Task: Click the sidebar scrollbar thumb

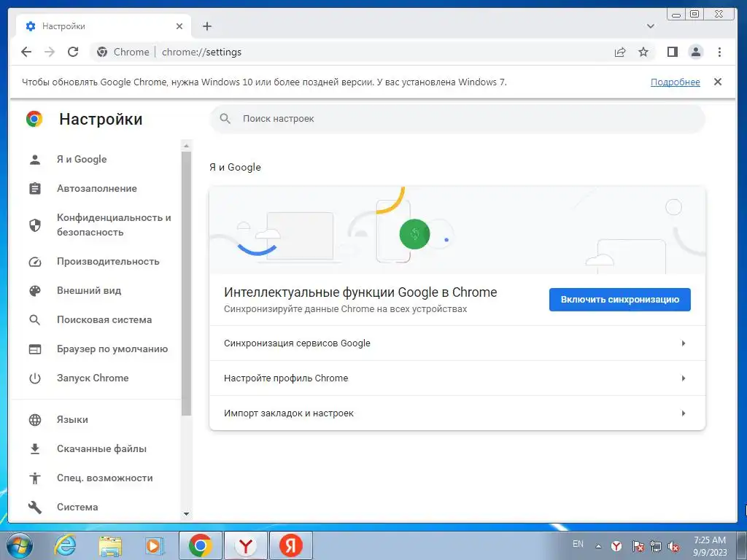Action: (x=186, y=284)
